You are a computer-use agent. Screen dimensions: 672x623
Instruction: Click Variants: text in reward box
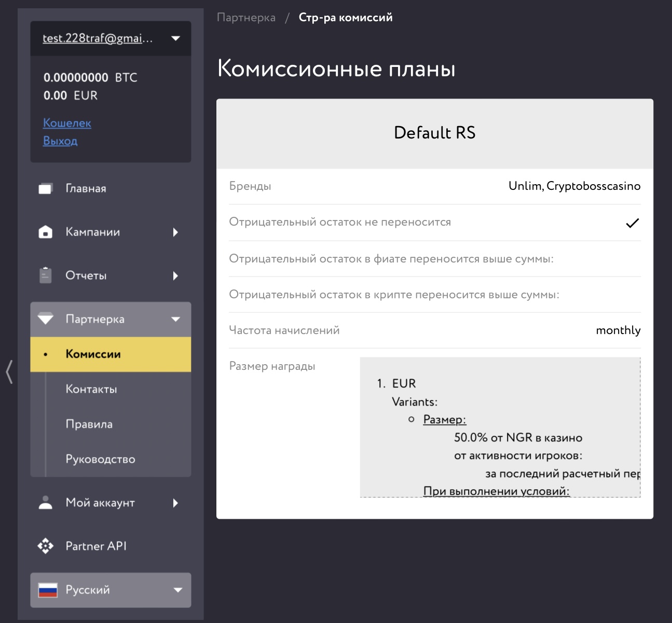[415, 402]
